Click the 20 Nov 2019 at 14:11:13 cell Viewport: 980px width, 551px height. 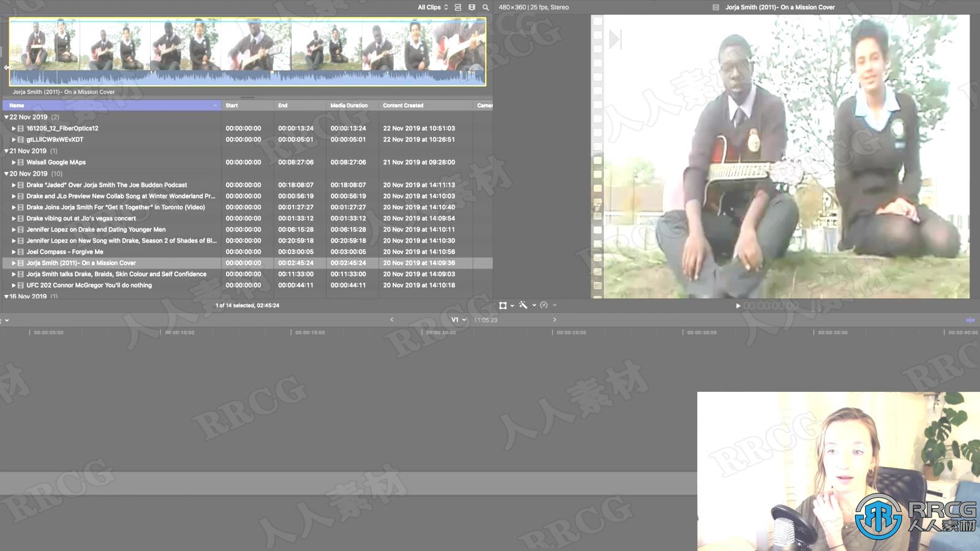[x=419, y=185]
